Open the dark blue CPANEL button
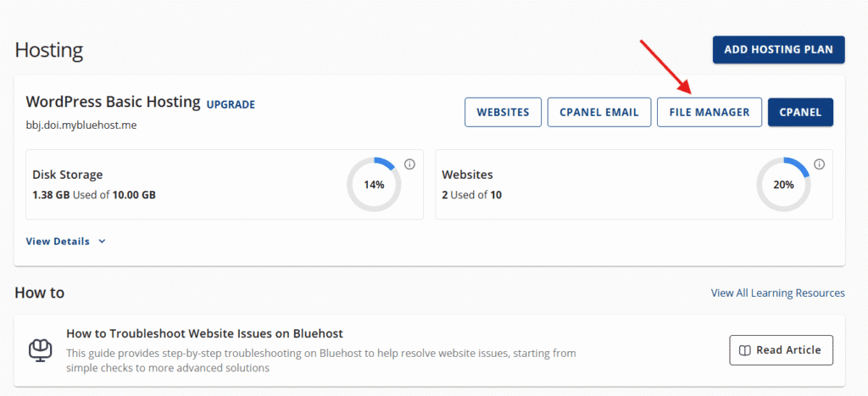The width and height of the screenshot is (868, 396). 800,112
